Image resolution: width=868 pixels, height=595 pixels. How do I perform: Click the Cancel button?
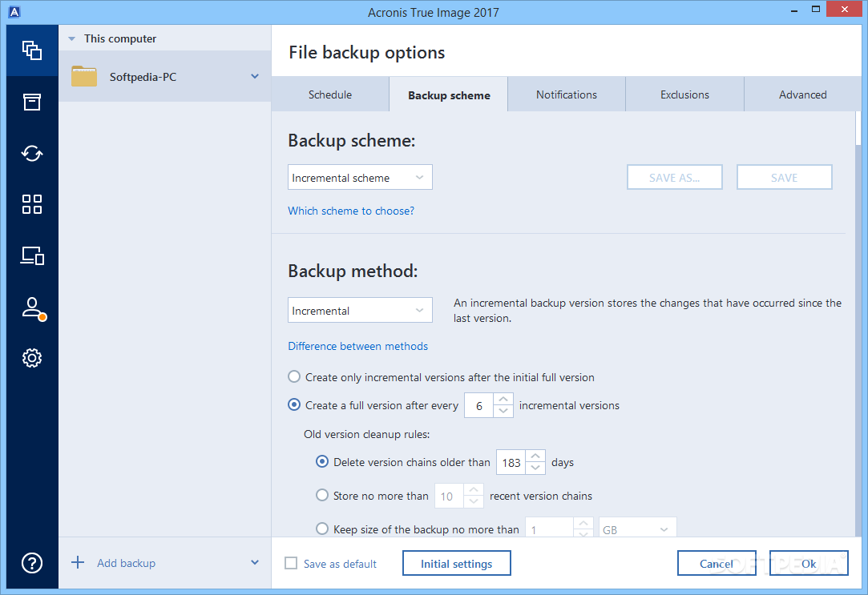point(717,564)
